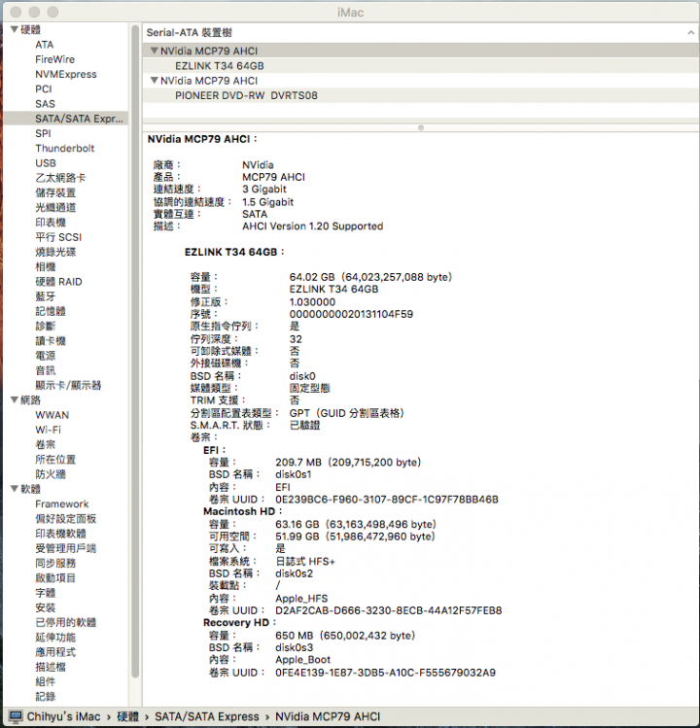Select 已停用的軟體 disabled software item
Screen dimensions: 700x728
tap(65, 623)
